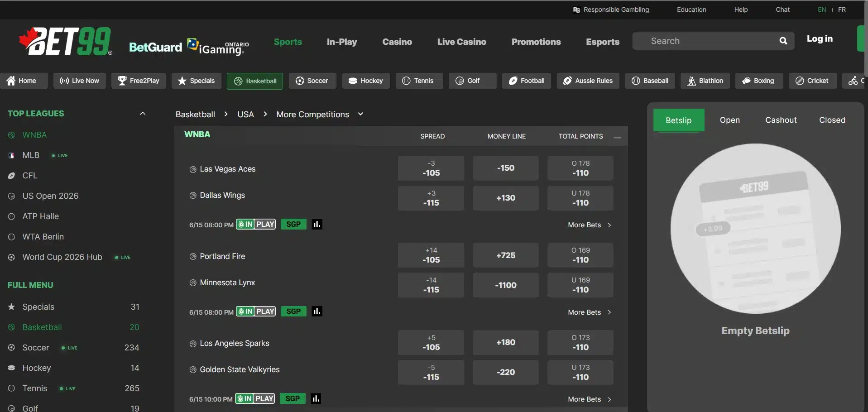
Task: Select Boxing in sports bar
Action: pyautogui.click(x=759, y=81)
